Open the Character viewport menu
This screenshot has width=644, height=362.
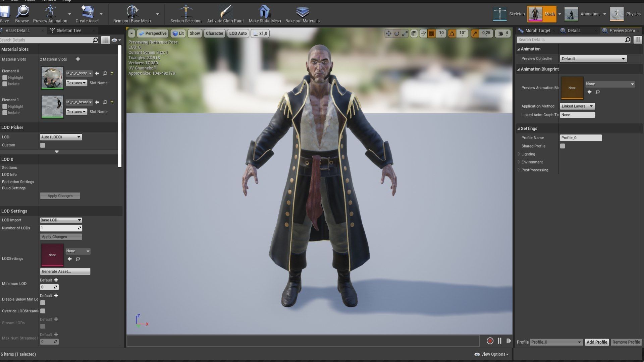point(214,33)
